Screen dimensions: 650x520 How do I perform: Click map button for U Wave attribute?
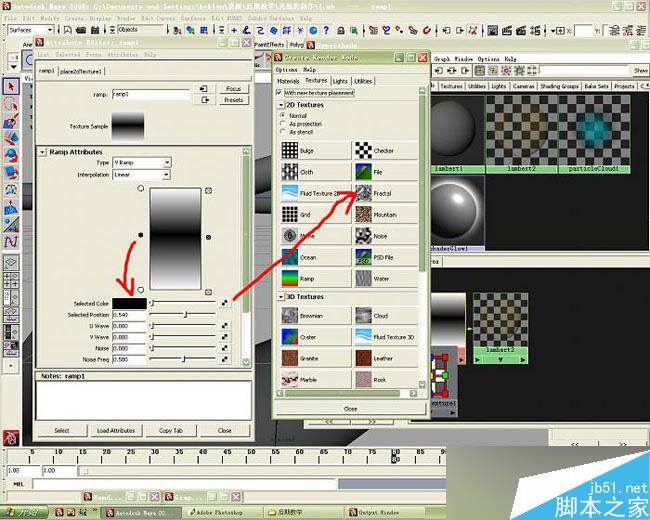click(224, 326)
